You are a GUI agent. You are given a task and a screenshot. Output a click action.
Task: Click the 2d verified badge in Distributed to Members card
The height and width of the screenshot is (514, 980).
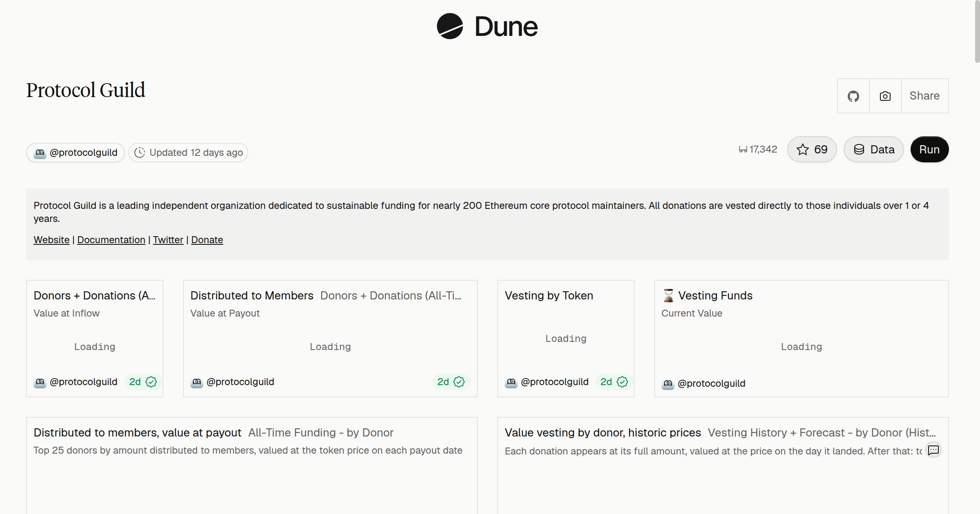pos(451,382)
